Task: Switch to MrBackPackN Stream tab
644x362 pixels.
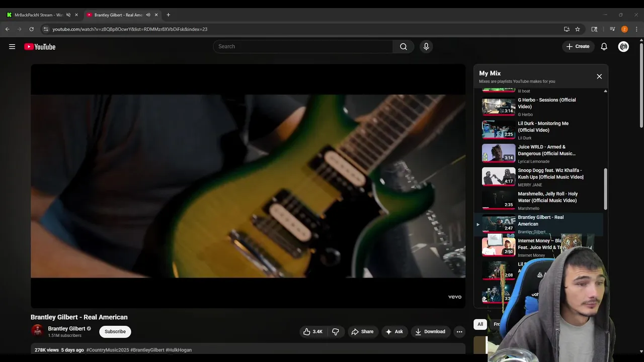Action: 39,15
